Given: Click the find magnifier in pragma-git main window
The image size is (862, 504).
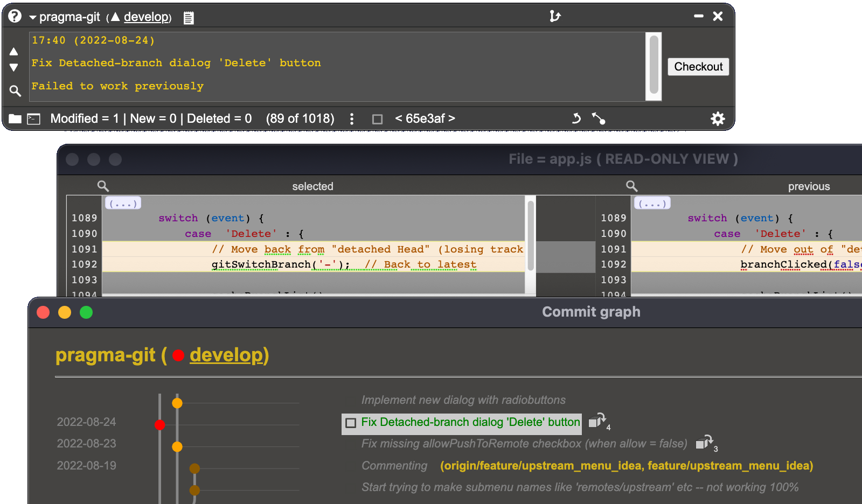Looking at the screenshot, I should pos(15,91).
